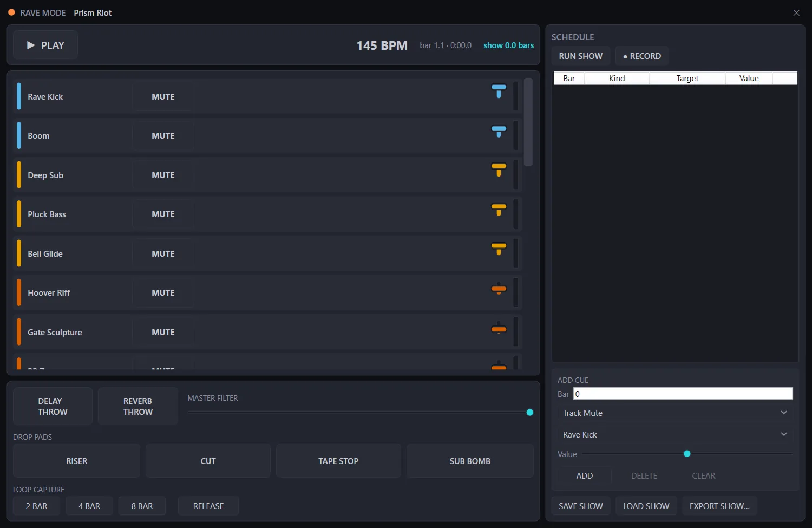Mute the Hoover Riff track

click(163, 292)
